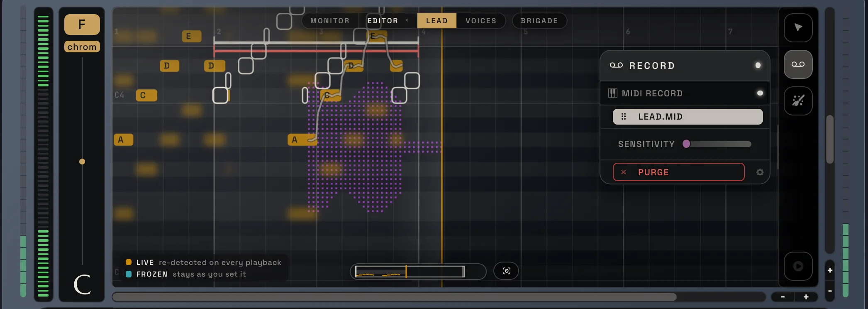868x309 pixels.
Task: Open the BRIGADE tab
Action: 539,21
